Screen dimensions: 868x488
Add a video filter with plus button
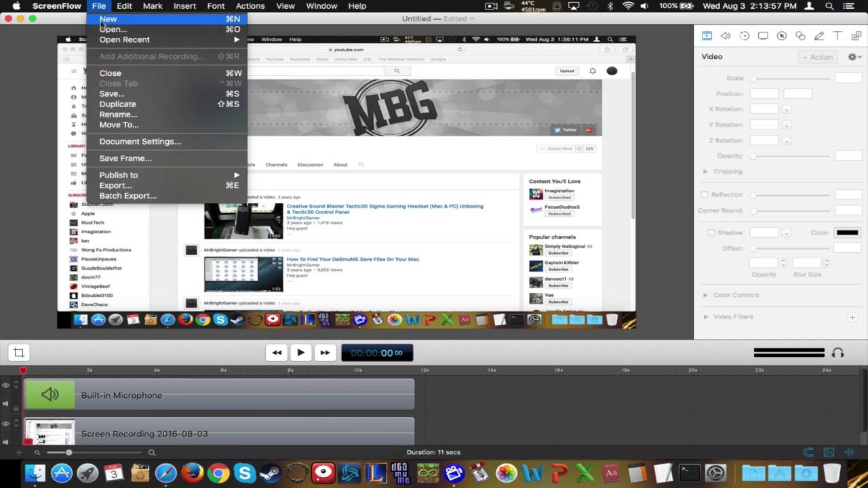[852, 317]
